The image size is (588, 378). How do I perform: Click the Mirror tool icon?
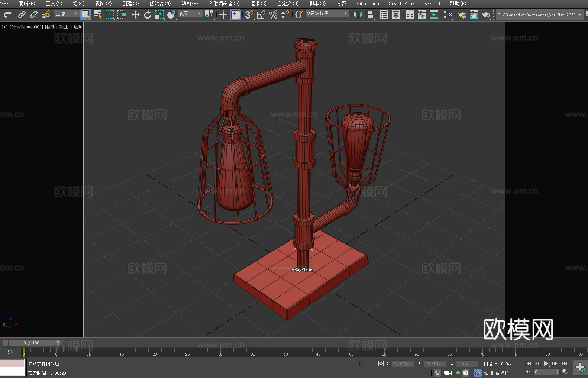(358, 14)
